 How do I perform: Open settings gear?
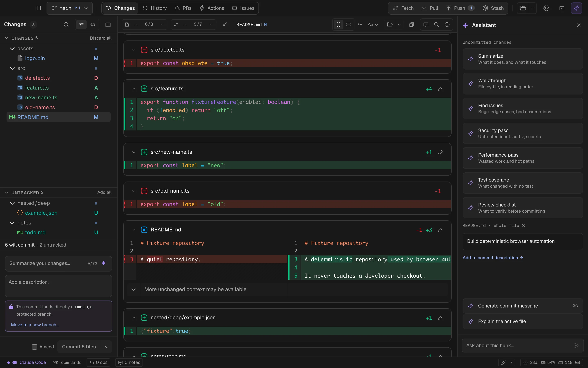546,8
